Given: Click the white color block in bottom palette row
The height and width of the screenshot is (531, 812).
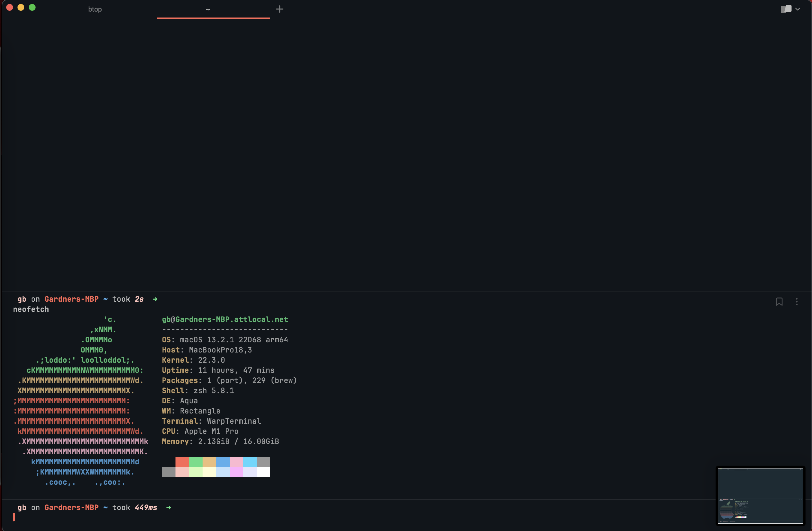Looking at the screenshot, I should [263, 472].
